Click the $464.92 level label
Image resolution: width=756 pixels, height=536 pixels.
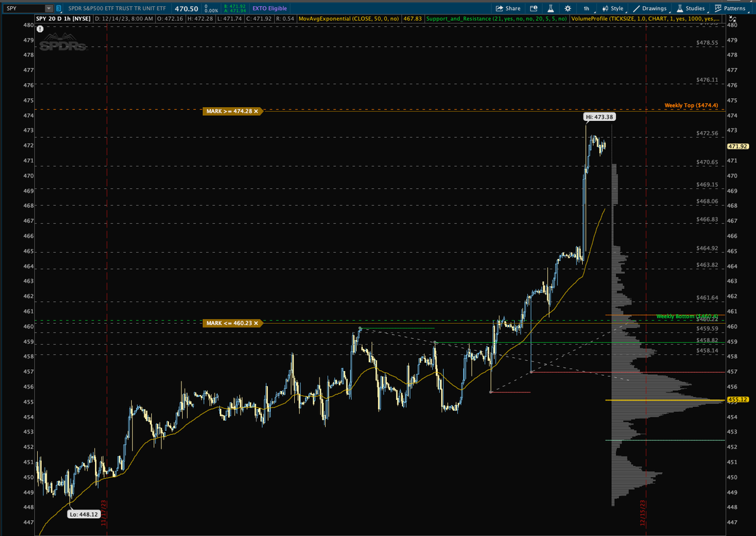click(x=707, y=248)
